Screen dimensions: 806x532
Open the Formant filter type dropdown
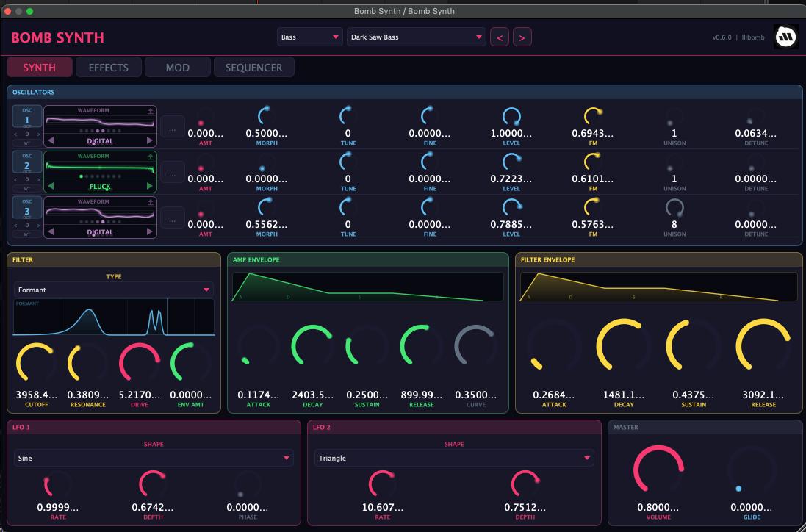(x=114, y=290)
